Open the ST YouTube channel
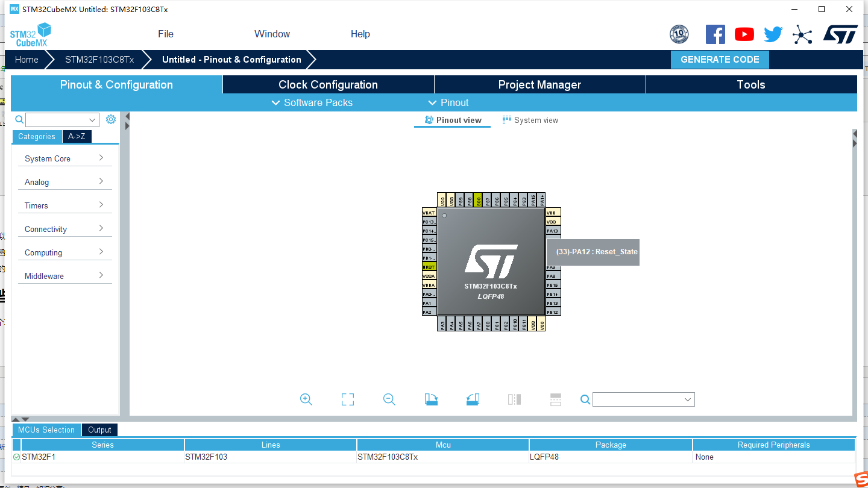The width and height of the screenshot is (868, 488). point(744,34)
